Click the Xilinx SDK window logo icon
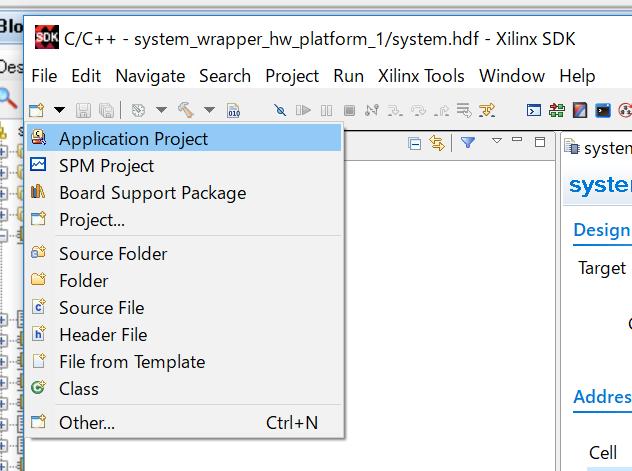 47,37
